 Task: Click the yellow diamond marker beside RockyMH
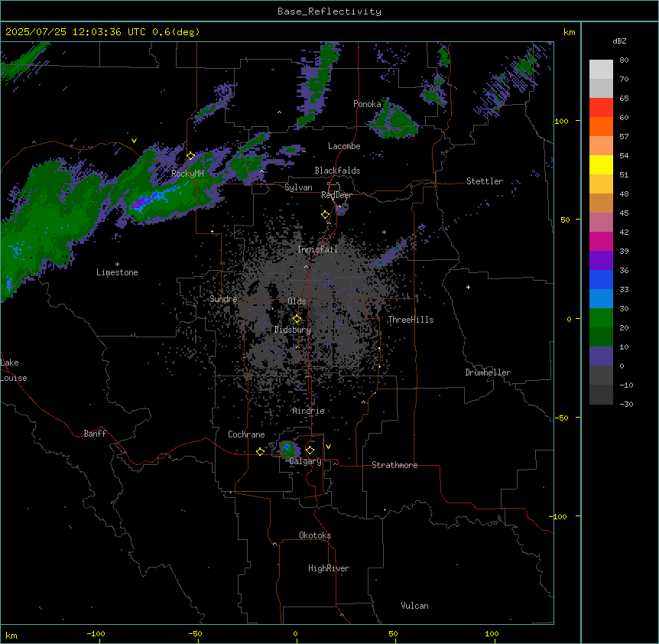(191, 156)
